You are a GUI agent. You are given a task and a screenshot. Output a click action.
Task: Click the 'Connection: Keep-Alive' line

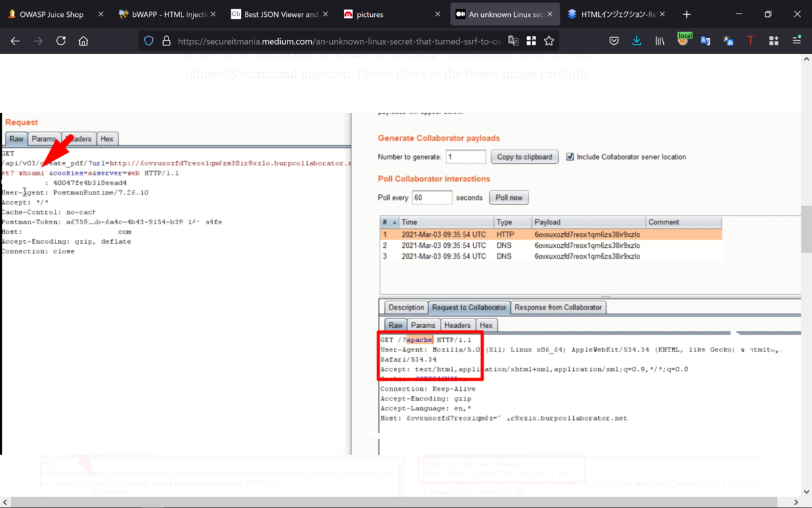428,389
